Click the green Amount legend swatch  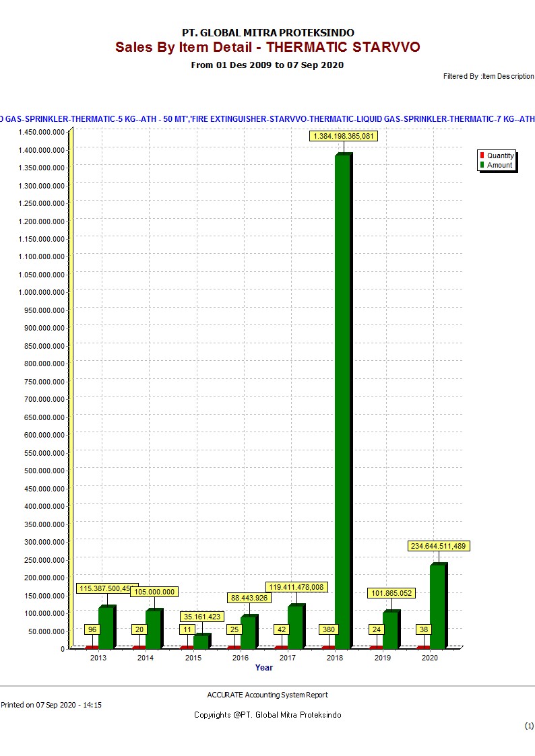(482, 165)
